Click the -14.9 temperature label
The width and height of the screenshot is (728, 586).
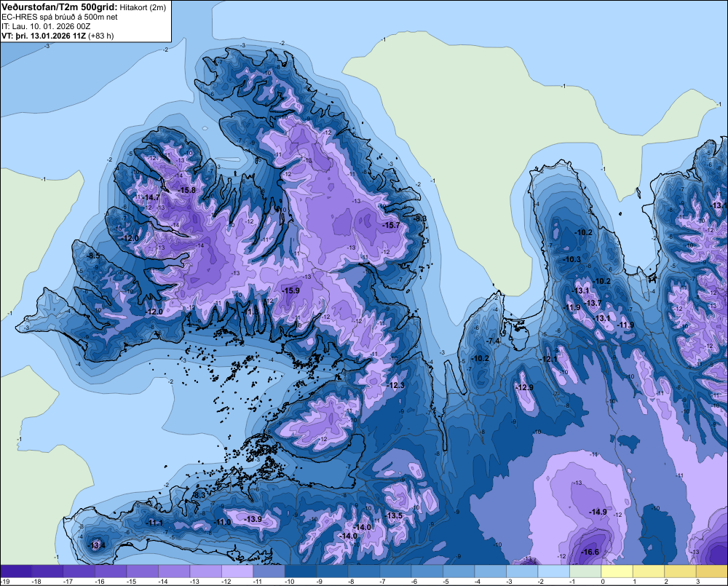click(598, 512)
